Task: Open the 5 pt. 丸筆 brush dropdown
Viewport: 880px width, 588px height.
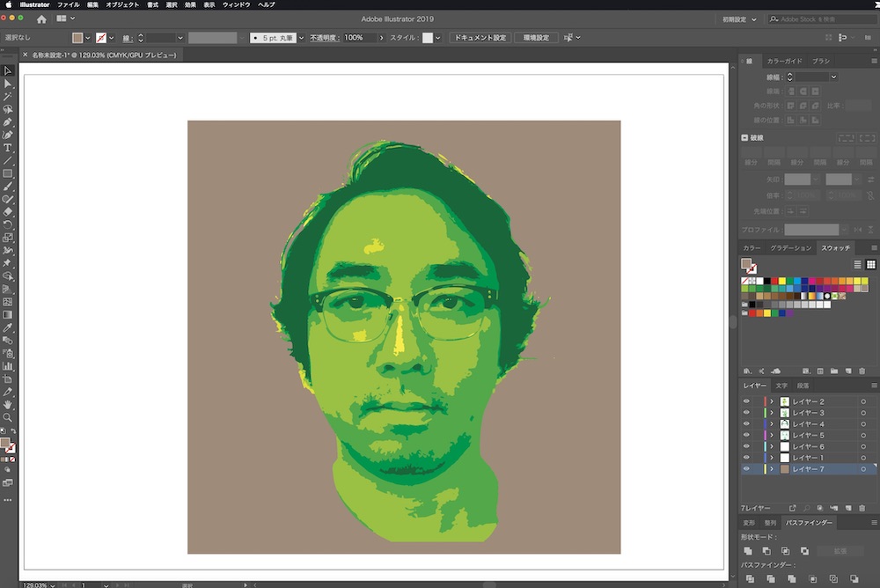Action: pos(301,38)
